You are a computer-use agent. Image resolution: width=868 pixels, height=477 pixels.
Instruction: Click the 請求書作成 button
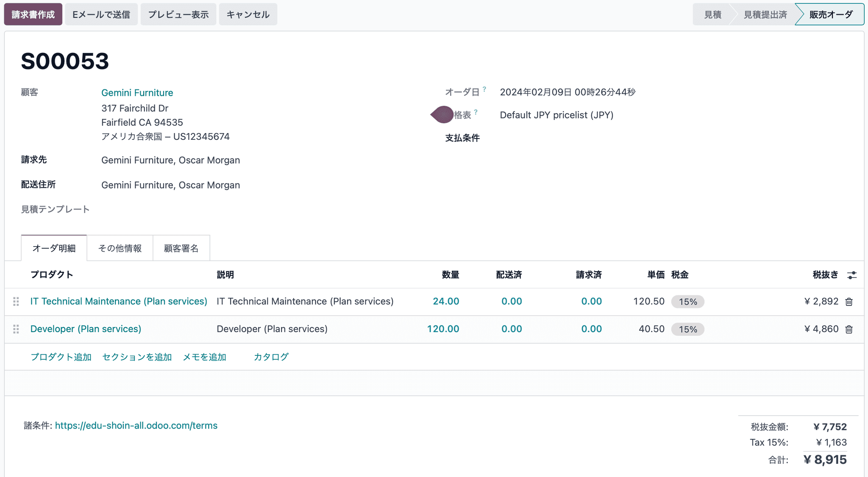[x=33, y=14]
